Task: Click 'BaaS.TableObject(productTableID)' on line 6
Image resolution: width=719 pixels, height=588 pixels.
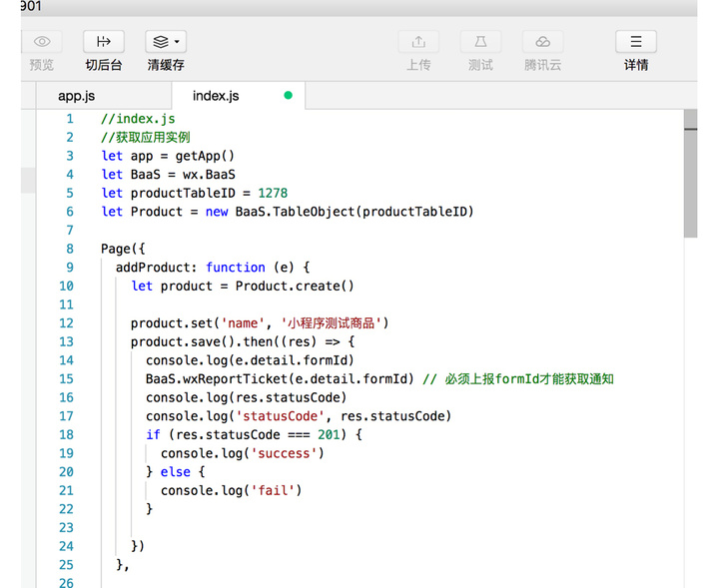Action: point(354,212)
